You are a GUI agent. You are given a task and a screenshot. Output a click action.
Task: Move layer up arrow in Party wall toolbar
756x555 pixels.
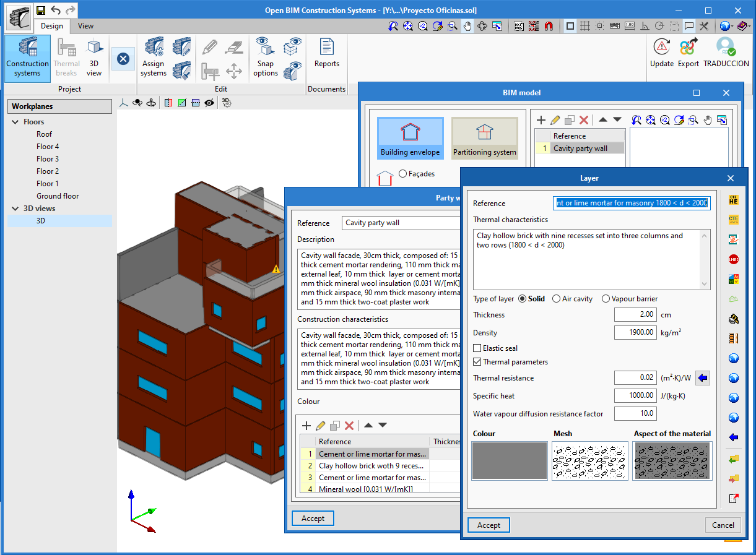[x=368, y=426]
